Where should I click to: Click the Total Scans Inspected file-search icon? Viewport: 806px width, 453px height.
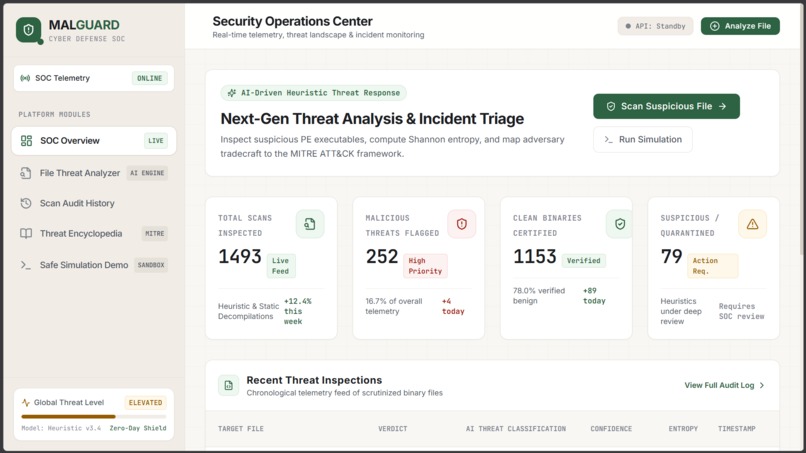tap(310, 224)
